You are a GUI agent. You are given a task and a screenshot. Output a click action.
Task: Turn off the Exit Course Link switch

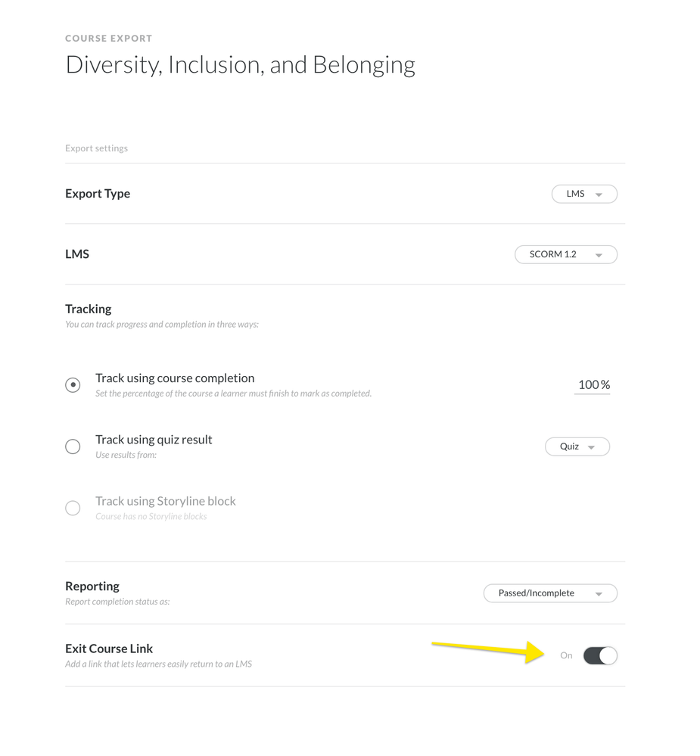pos(600,655)
